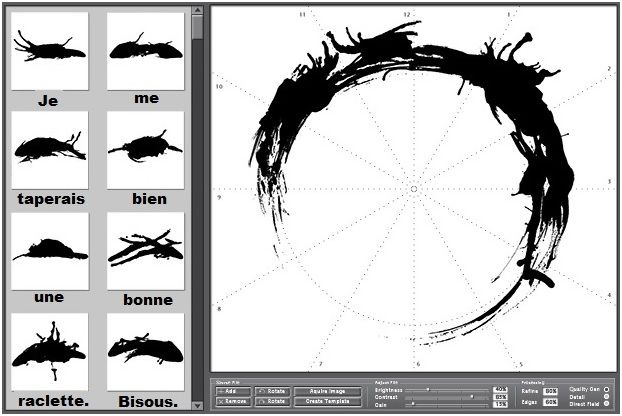Select the 'Je' logogram thumbnail

point(50,51)
